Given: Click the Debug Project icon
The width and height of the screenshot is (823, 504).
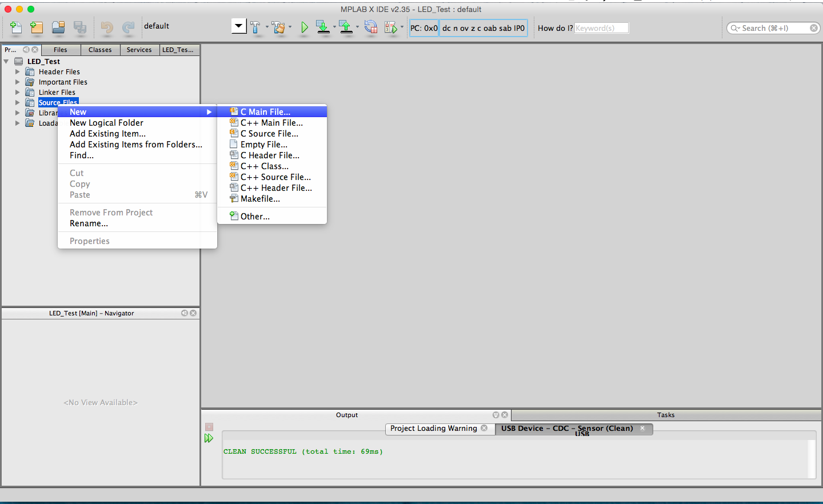Looking at the screenshot, I should click(391, 27).
